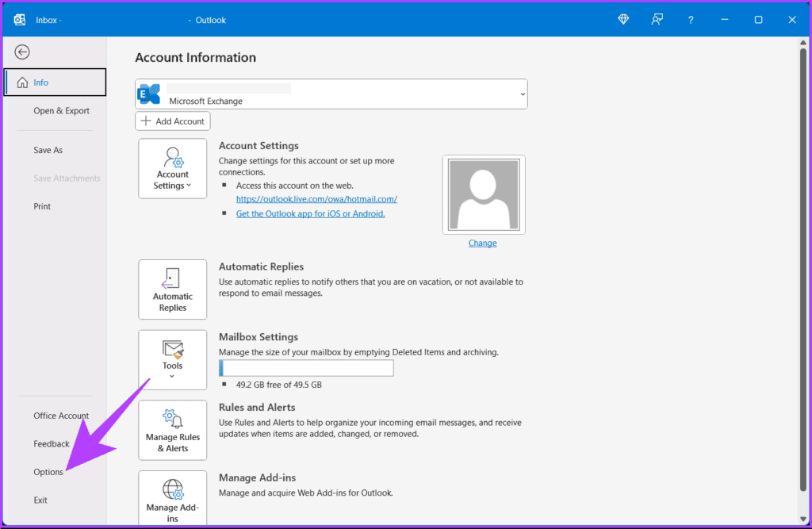Expand the Tools mailbox dropdown

click(x=172, y=359)
